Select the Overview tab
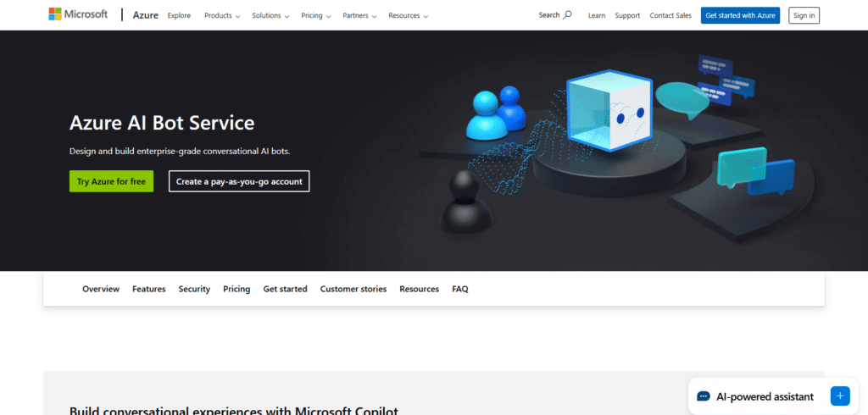The width and height of the screenshot is (868, 415). tap(101, 289)
